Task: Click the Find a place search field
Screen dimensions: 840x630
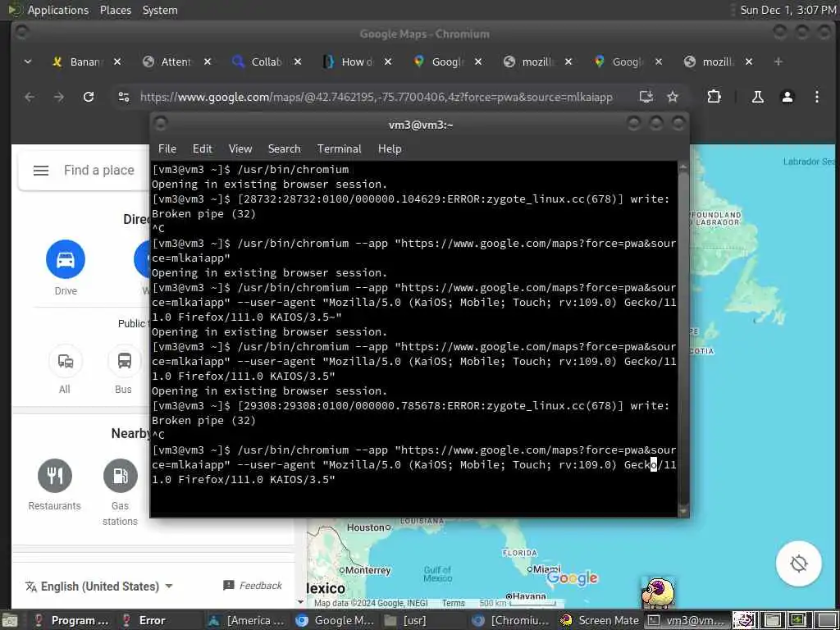Action: (99, 171)
